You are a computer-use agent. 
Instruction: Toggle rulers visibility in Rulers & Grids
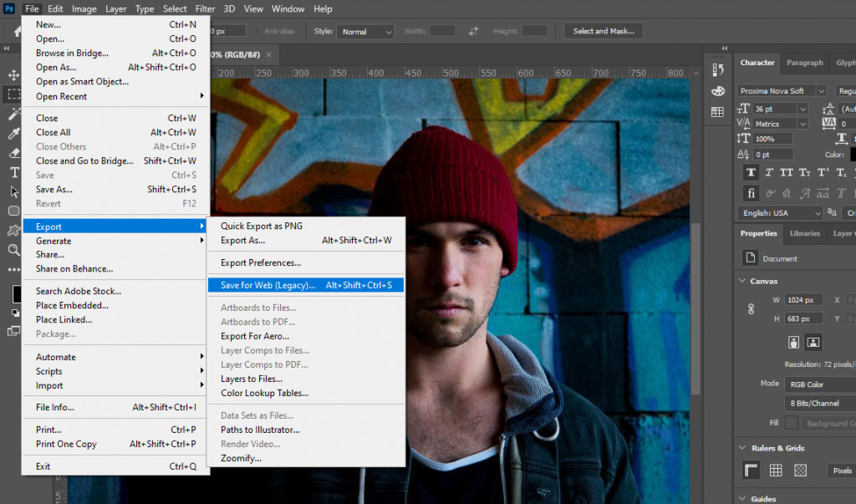(x=752, y=470)
